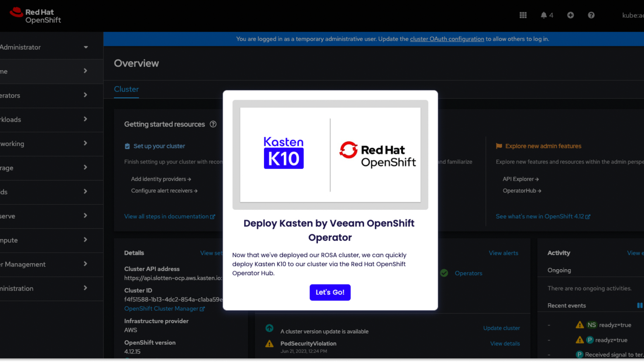
Task: Click the warning icon next to NS readyz=true
Action: 580,325
